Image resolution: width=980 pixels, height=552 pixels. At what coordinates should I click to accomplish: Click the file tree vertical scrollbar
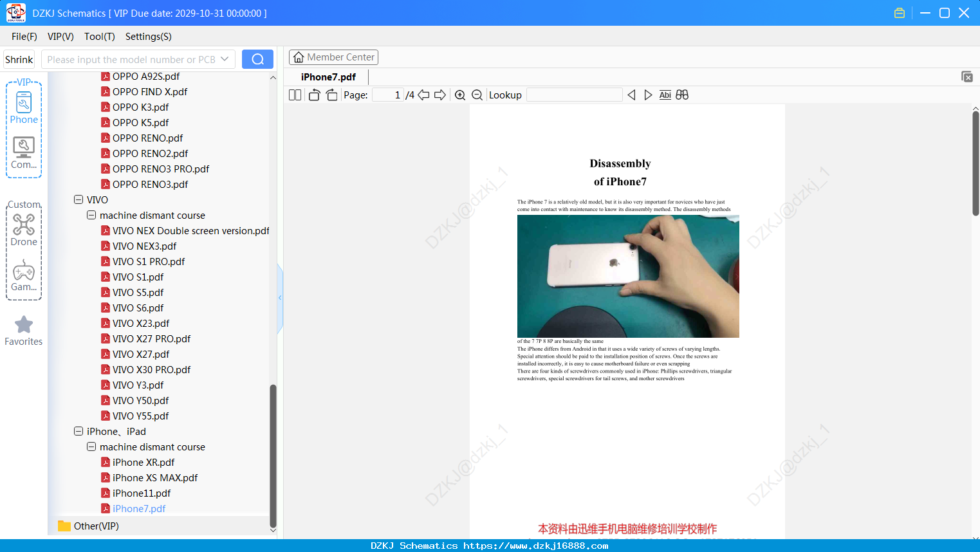tap(273, 455)
